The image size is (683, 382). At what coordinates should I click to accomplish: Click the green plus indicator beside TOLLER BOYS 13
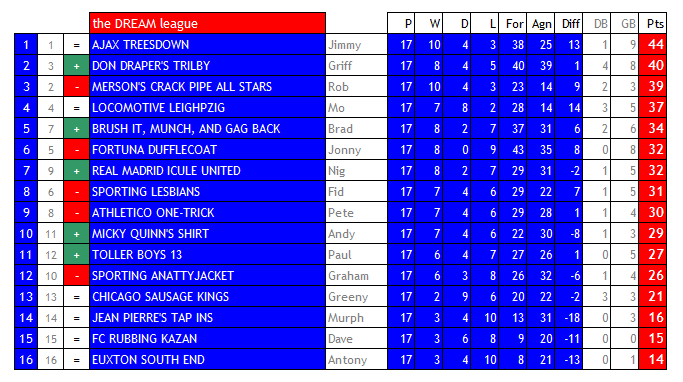[x=77, y=255]
